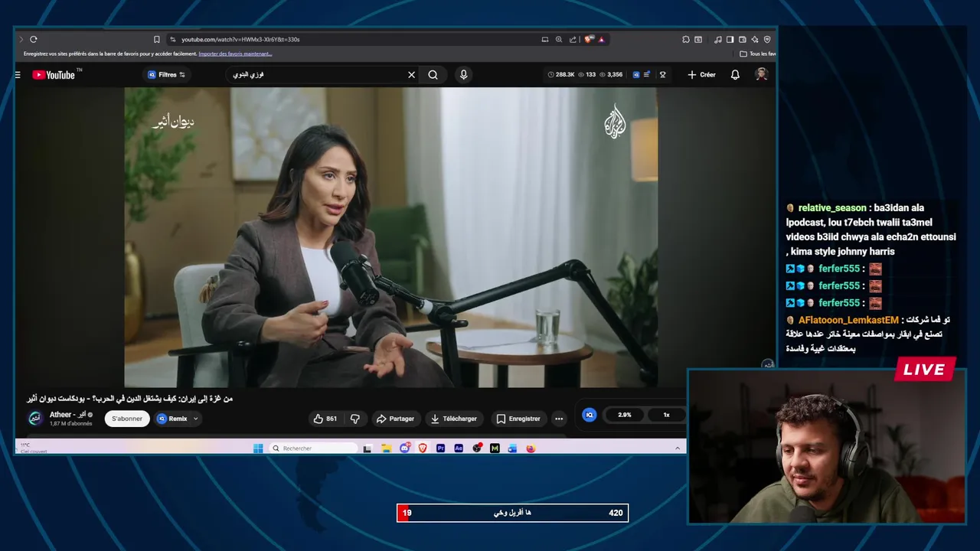Viewport: 980px width, 551px height.
Task: Click the Importer des favoris maintenant link
Action: pos(235,54)
